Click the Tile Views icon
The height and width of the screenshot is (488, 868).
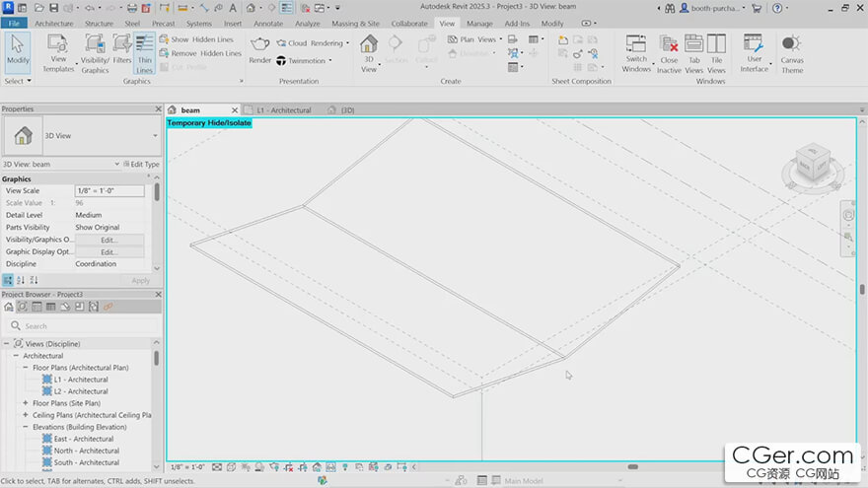coord(716,53)
